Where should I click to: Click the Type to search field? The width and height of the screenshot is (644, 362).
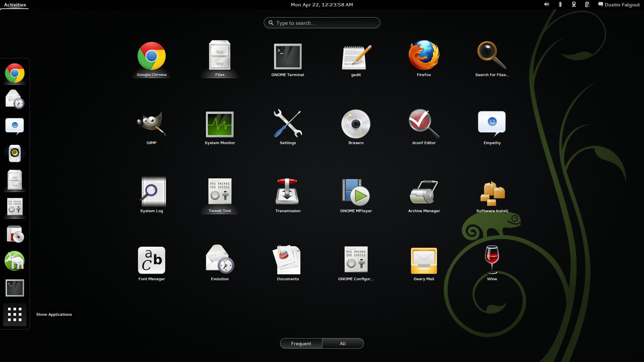coord(322,23)
